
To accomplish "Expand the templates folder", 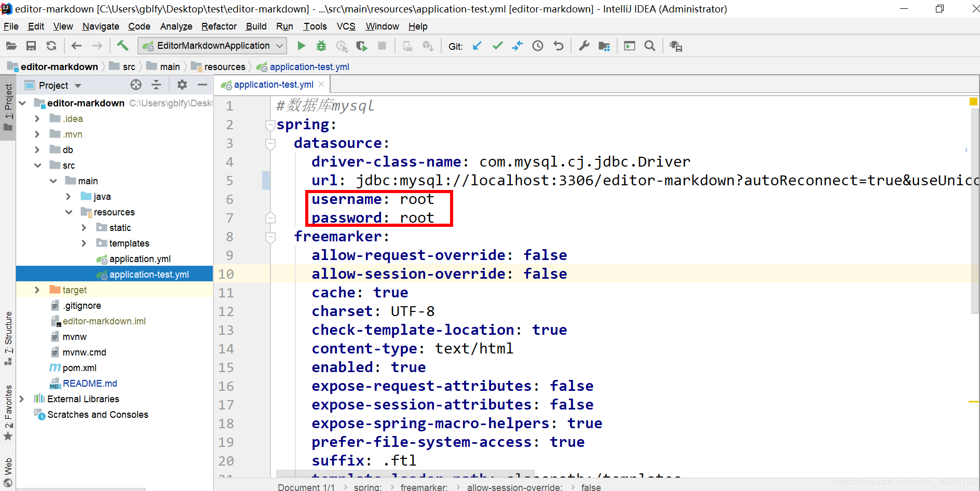I will pyautogui.click(x=84, y=243).
